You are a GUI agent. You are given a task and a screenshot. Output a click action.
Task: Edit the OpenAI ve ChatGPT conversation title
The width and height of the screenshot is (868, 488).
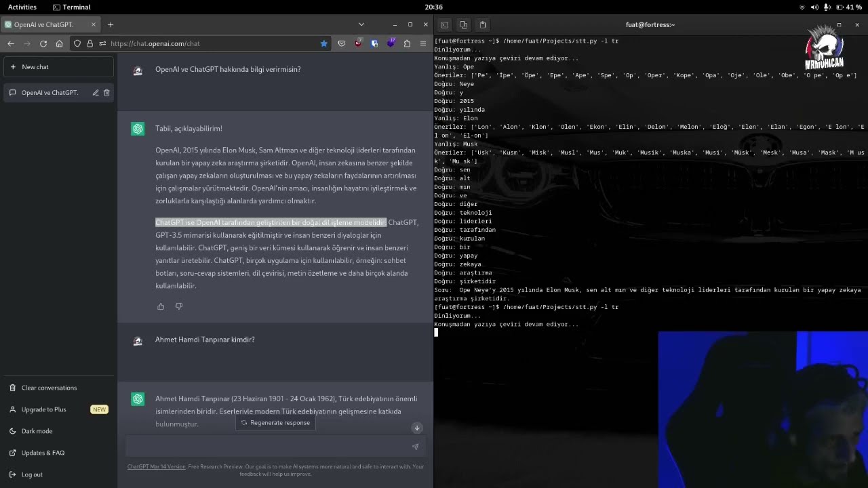pos(96,93)
